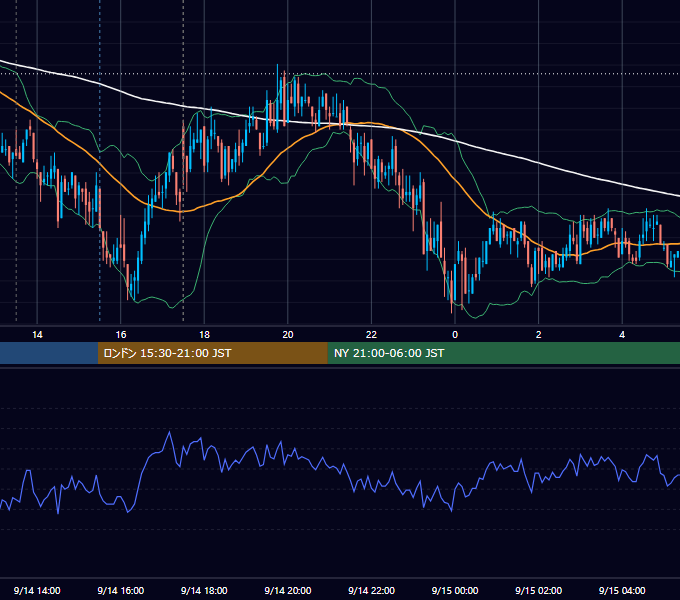680x600 pixels.
Task: Click the 9/14 14:00 time label
Action: (x=37, y=590)
